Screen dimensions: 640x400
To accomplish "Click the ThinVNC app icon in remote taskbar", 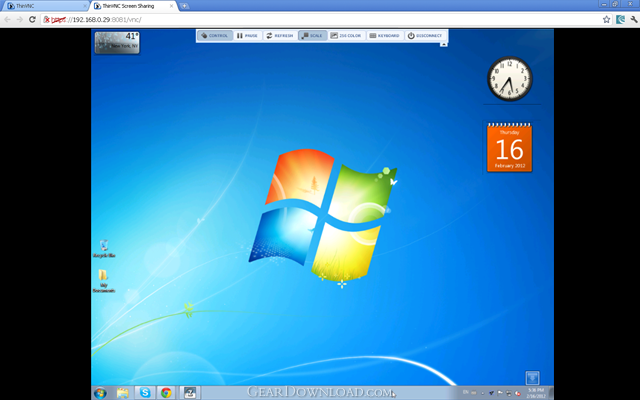I will pos(190,393).
